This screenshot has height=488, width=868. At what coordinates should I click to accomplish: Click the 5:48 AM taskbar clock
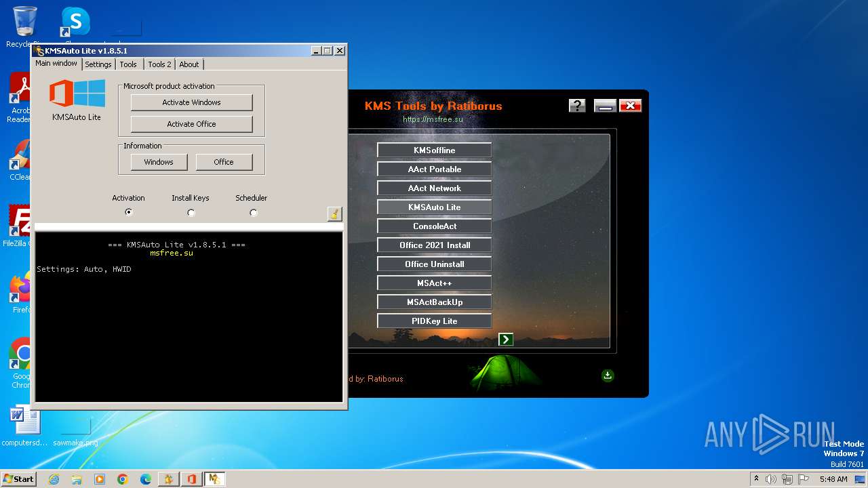(x=833, y=479)
